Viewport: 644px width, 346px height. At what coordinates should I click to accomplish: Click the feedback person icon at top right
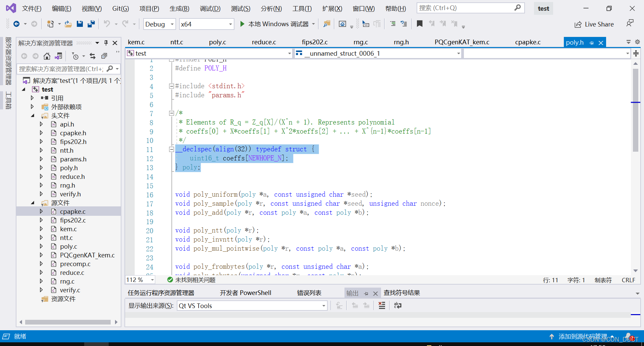(x=630, y=23)
